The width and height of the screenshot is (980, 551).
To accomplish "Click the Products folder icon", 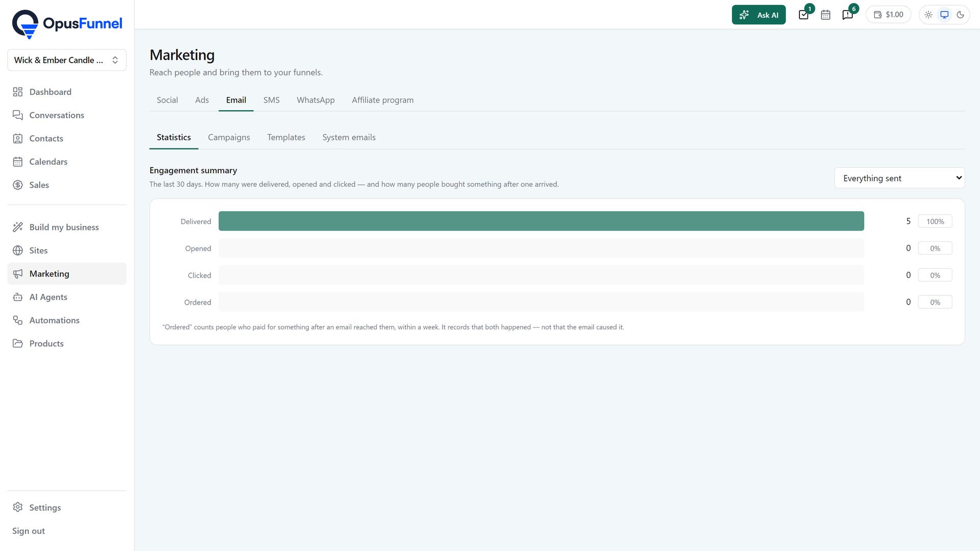I will click(18, 343).
